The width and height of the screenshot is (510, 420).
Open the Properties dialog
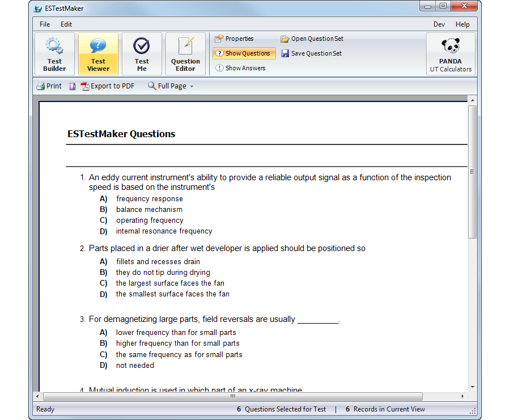[x=234, y=39]
